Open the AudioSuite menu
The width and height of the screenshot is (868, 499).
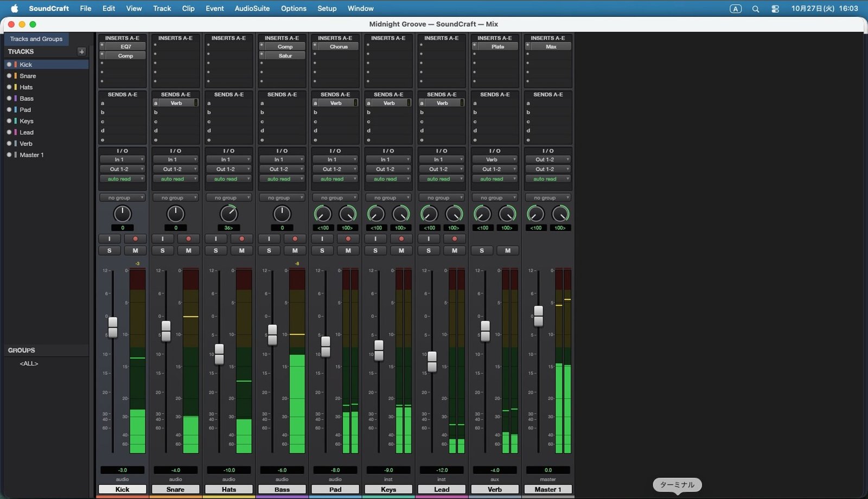(x=252, y=9)
